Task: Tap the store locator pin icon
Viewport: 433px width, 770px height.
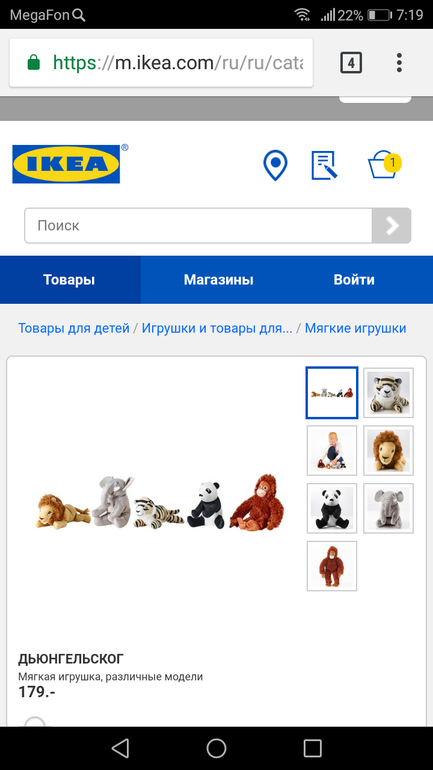Action: tap(275, 165)
